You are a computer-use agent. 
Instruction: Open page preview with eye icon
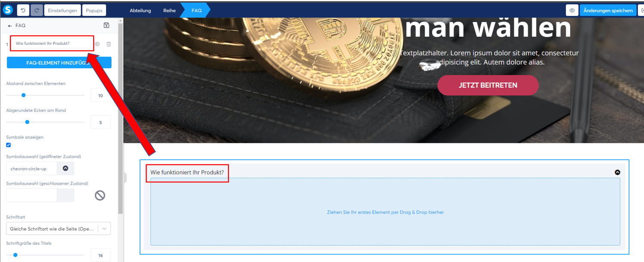click(572, 10)
